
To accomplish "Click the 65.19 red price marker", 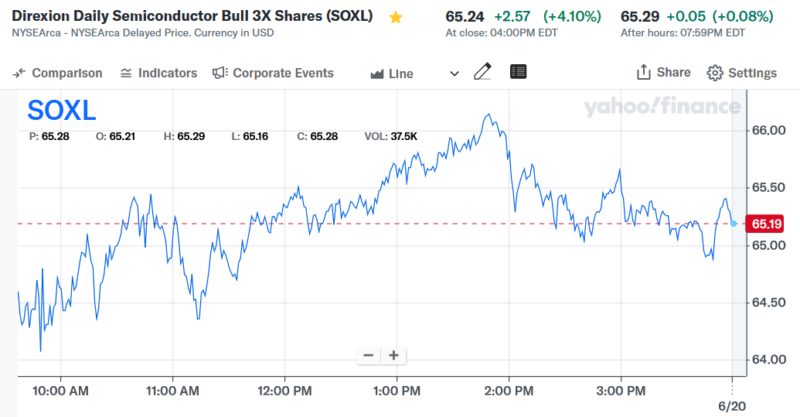I will tap(764, 224).
